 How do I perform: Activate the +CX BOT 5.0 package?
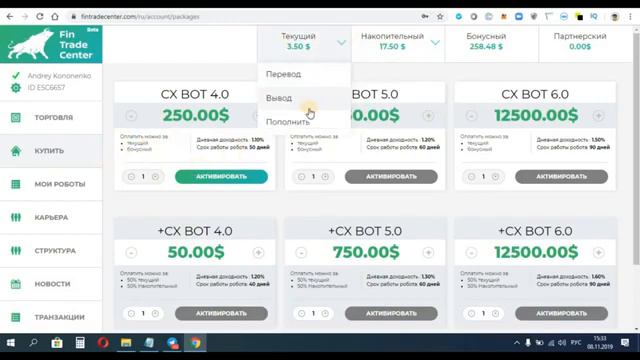[x=391, y=313]
